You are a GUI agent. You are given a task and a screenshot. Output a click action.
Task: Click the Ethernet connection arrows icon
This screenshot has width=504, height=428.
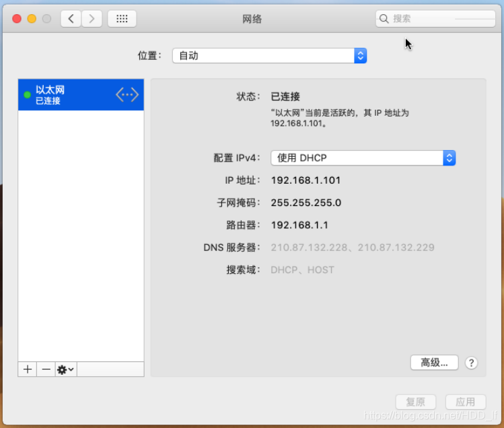pyautogui.click(x=127, y=94)
